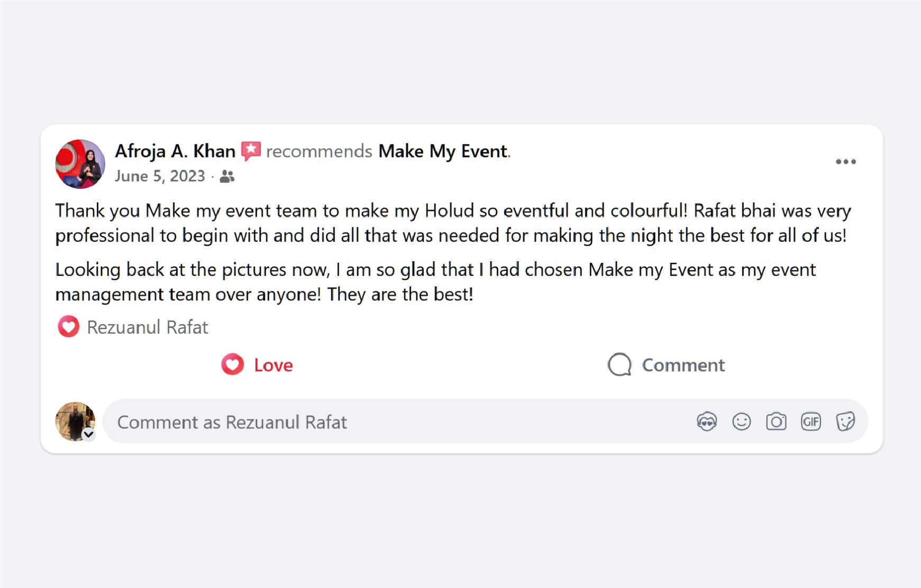
Task: Open Afroja A. Khan's profile
Action: (175, 150)
